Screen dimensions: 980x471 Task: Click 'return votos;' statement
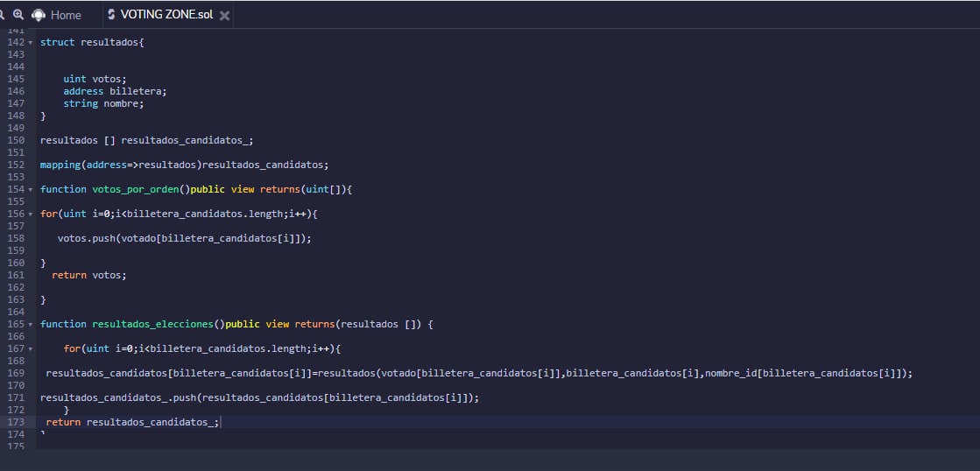coord(89,275)
